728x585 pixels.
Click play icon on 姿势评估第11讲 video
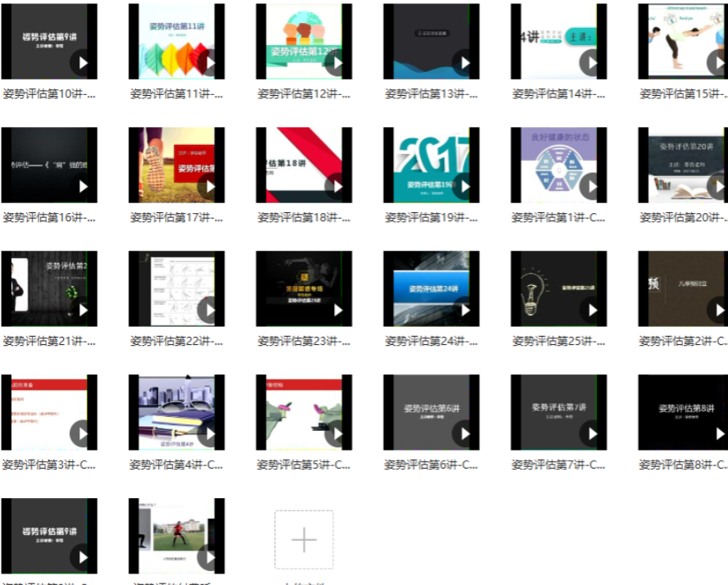coord(210,62)
